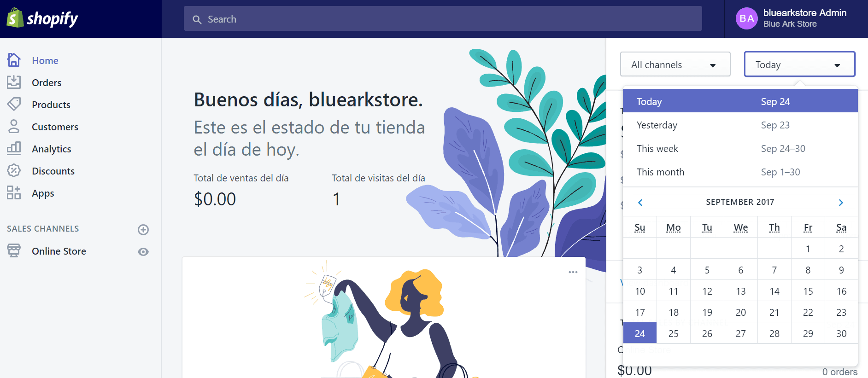The width and height of the screenshot is (868, 378).
Task: Pick September 25 in the calendar
Action: [x=674, y=333]
